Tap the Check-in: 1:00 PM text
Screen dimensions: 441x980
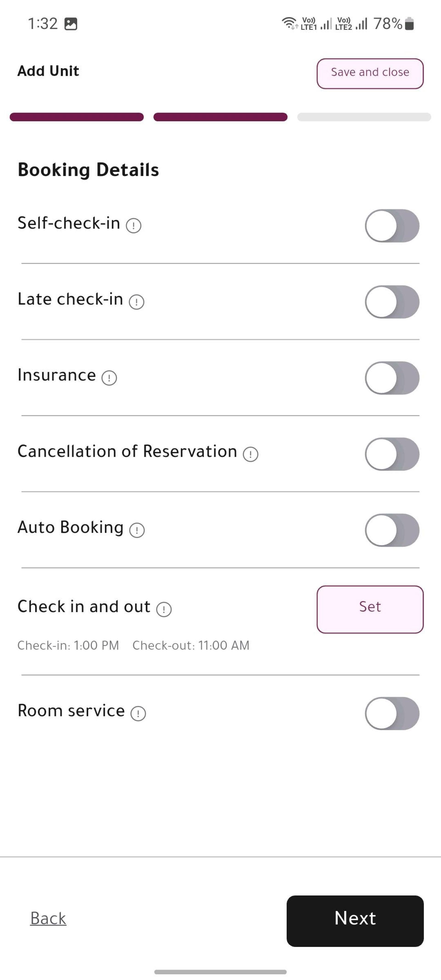pyautogui.click(x=68, y=645)
